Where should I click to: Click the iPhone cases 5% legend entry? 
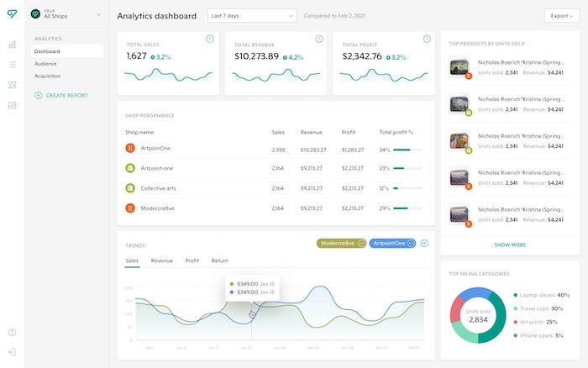point(538,336)
